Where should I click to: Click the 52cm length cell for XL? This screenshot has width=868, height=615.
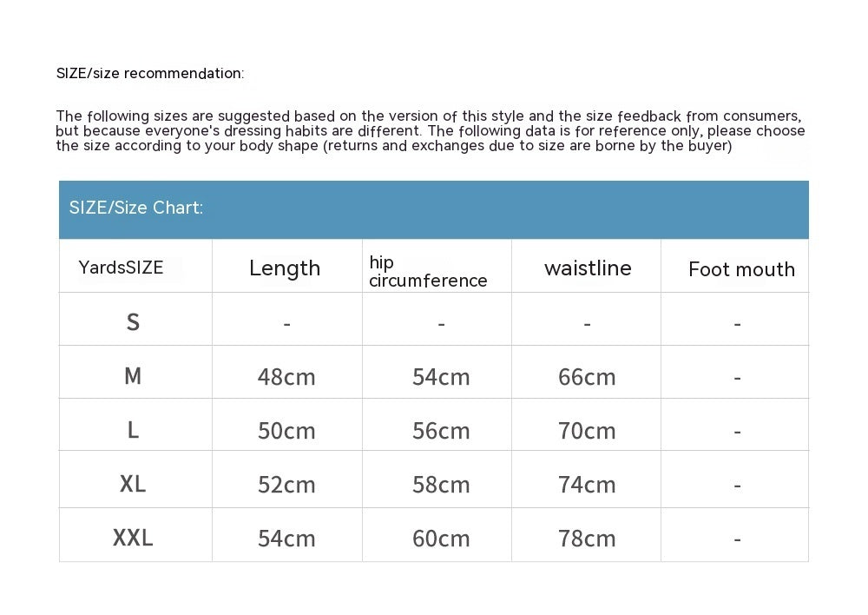pyautogui.click(x=286, y=485)
